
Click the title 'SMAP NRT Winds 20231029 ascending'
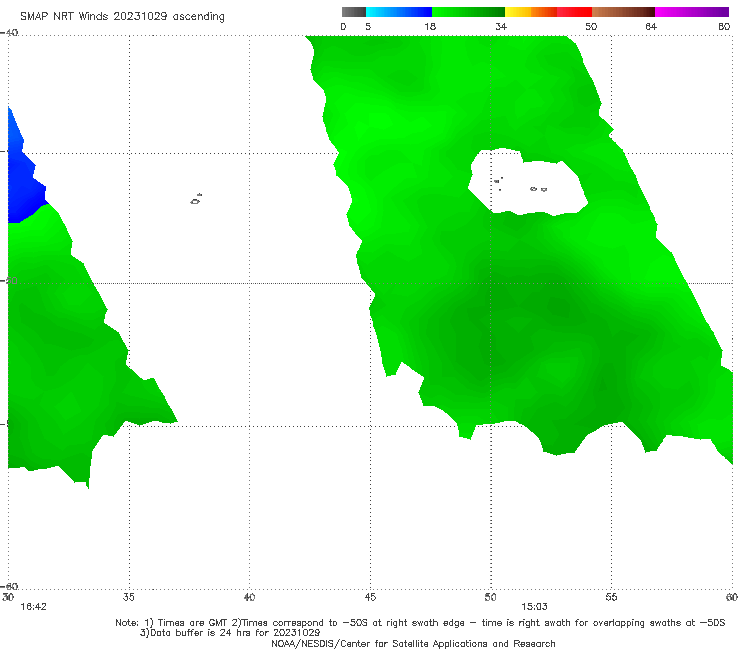(x=122, y=17)
